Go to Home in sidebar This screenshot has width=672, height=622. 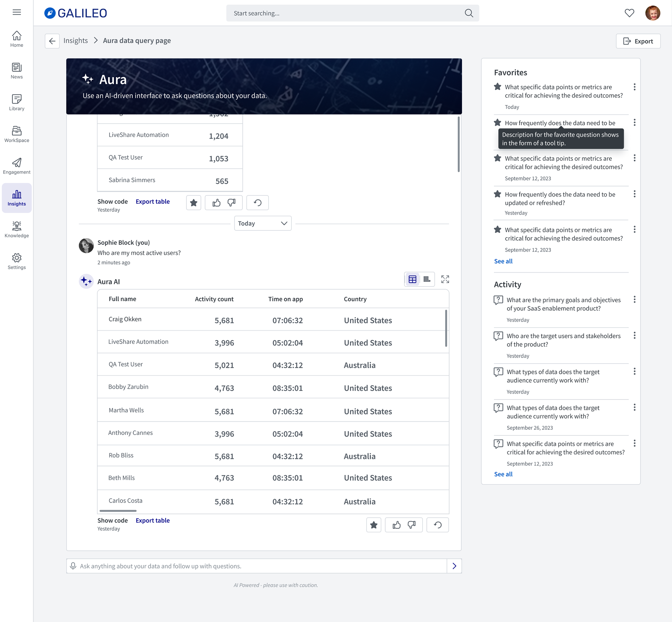click(x=16, y=39)
